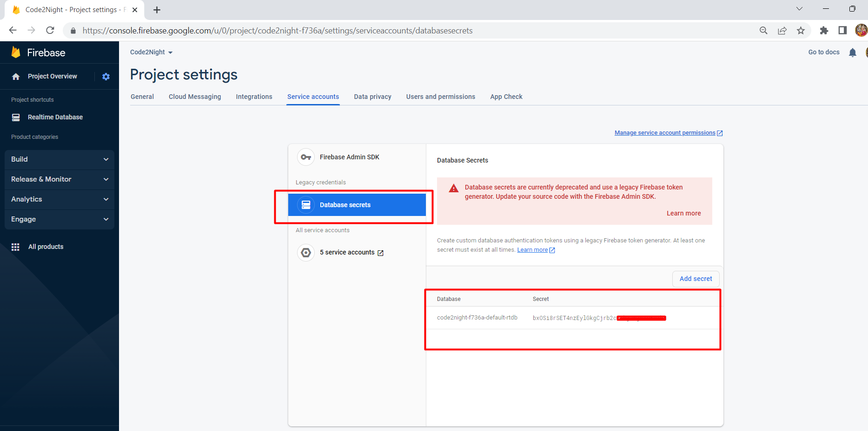Open a new tab with plus icon
The width and height of the screenshot is (868, 431).
[x=157, y=10]
